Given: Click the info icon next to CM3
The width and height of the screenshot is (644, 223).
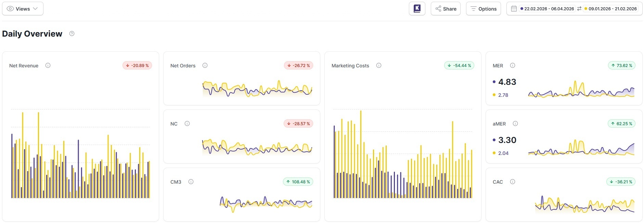Looking at the screenshot, I should coord(191,182).
